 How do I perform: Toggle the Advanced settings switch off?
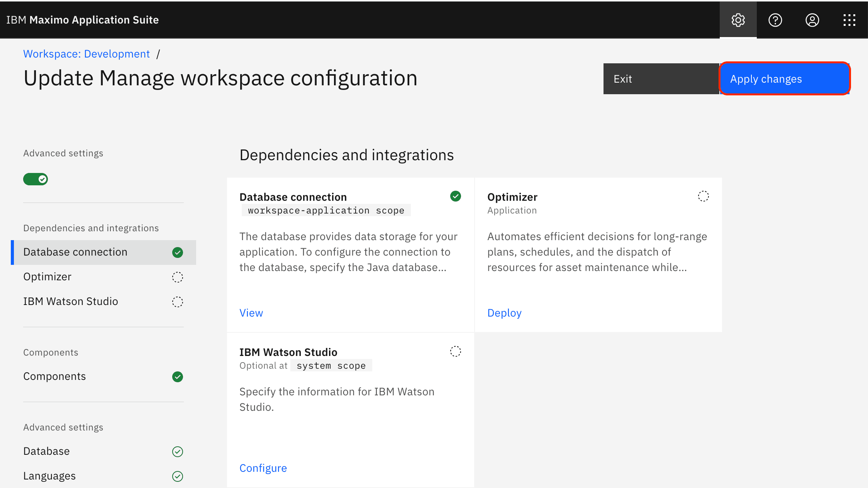(36, 179)
